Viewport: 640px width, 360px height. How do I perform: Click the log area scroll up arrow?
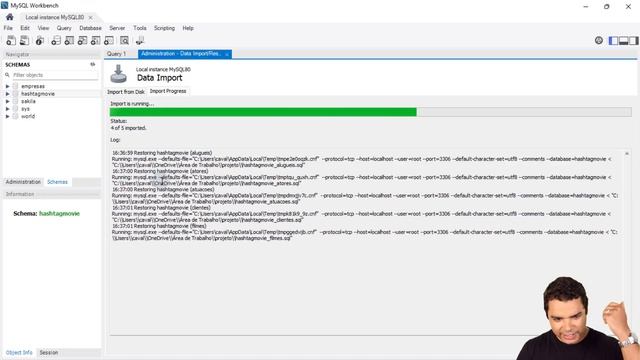pyautogui.click(x=627, y=153)
